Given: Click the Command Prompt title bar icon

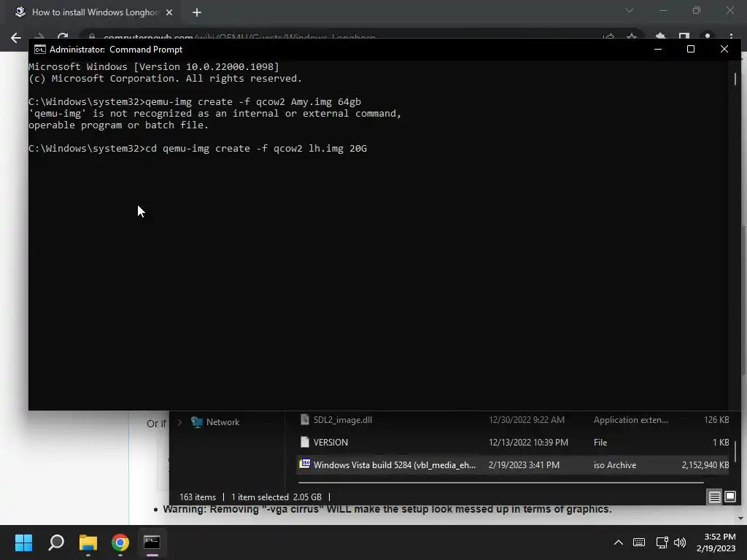Looking at the screenshot, I should [x=40, y=50].
